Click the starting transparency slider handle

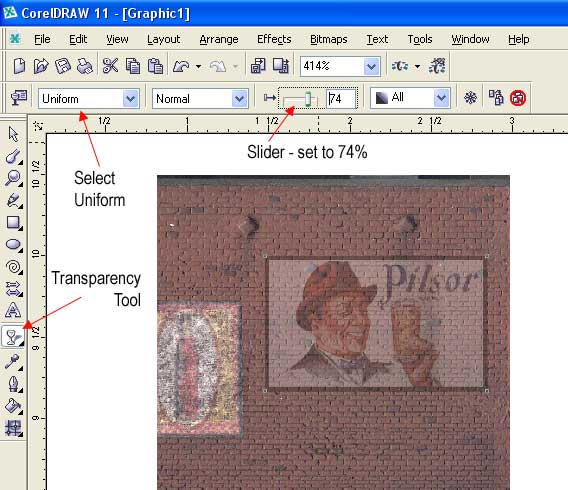308,99
